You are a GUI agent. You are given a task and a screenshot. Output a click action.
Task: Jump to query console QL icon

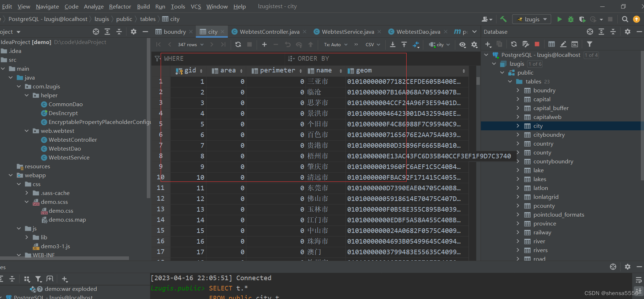pyautogui.click(x=575, y=44)
